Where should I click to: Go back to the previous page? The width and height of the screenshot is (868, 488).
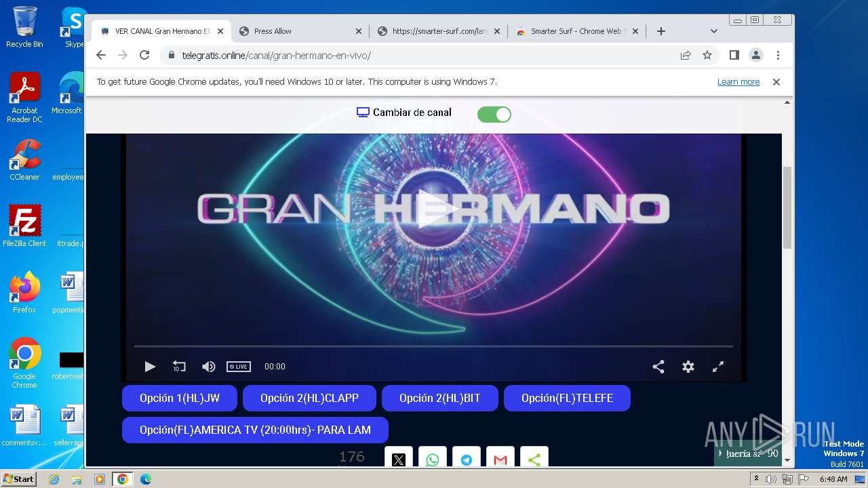click(x=101, y=56)
